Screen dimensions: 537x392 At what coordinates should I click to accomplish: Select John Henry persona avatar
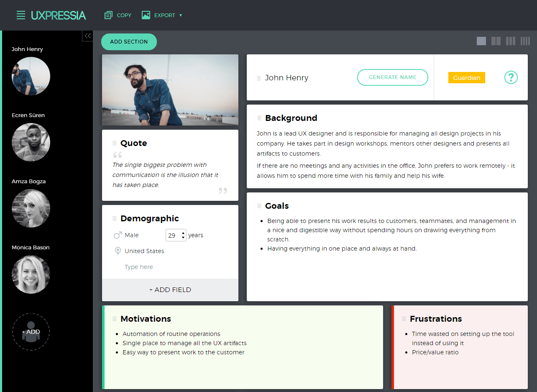pos(31,76)
